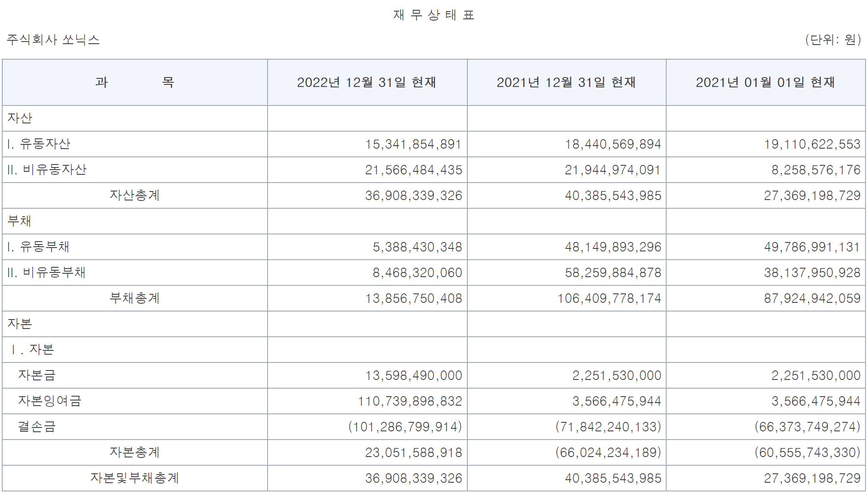Click value (66,373,749,274)
Image resolution: width=868 pixels, height=502 pixels.
tap(808, 427)
